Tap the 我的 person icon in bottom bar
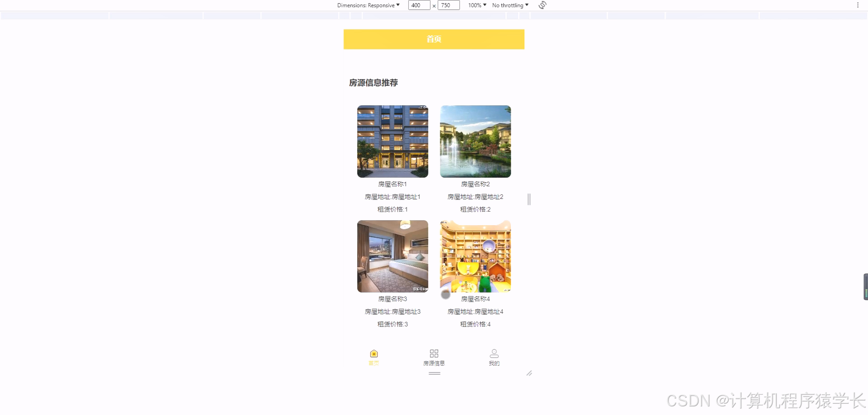868x415 pixels. (494, 353)
